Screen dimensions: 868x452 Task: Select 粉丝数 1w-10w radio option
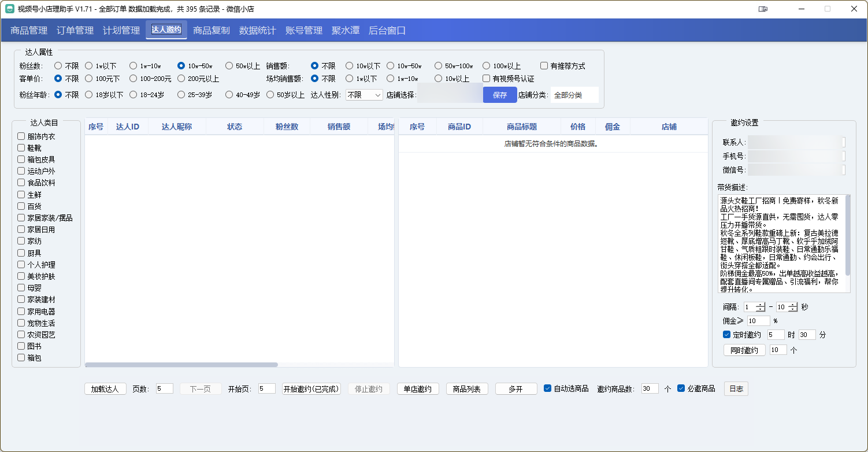[x=133, y=66]
